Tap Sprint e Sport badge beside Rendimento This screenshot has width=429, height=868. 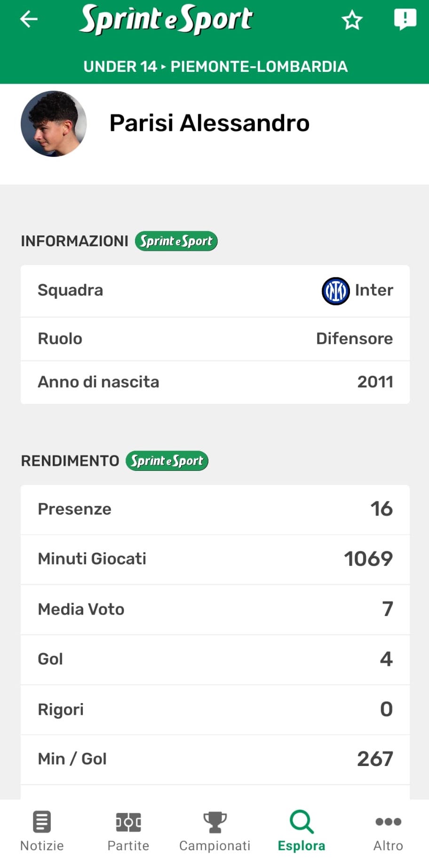(167, 461)
